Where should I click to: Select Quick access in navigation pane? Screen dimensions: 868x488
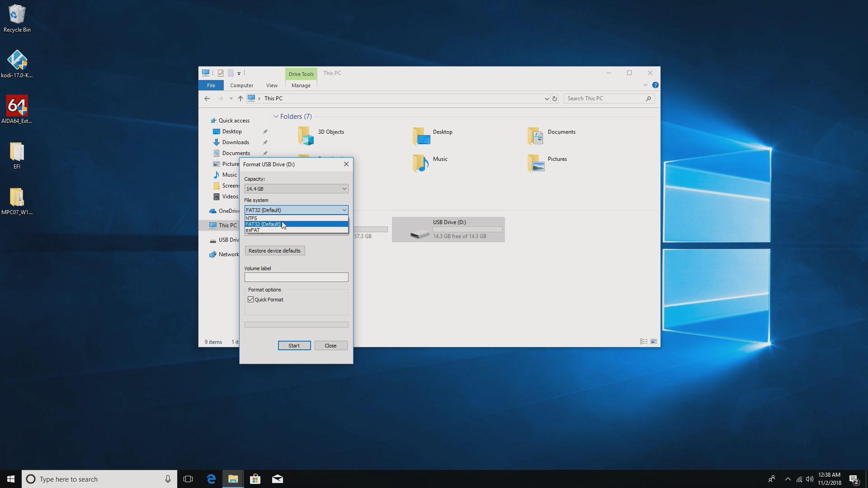click(x=234, y=121)
